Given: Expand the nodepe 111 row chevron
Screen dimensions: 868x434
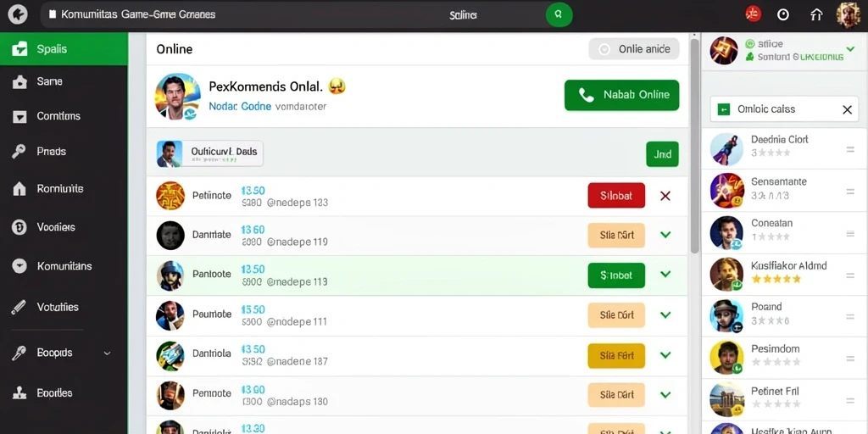Looking at the screenshot, I should click(665, 315).
